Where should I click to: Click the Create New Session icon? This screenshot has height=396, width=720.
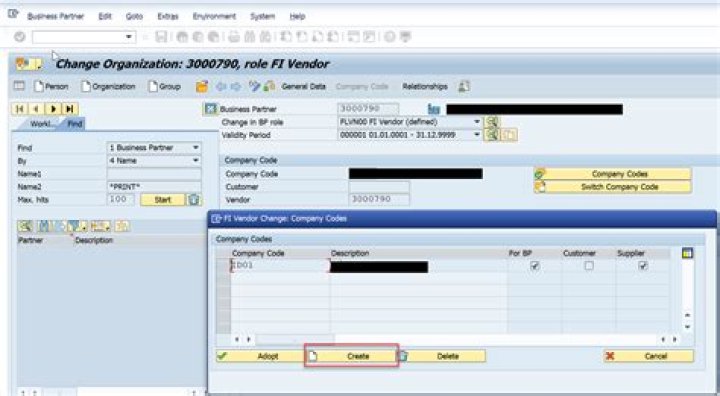353,37
